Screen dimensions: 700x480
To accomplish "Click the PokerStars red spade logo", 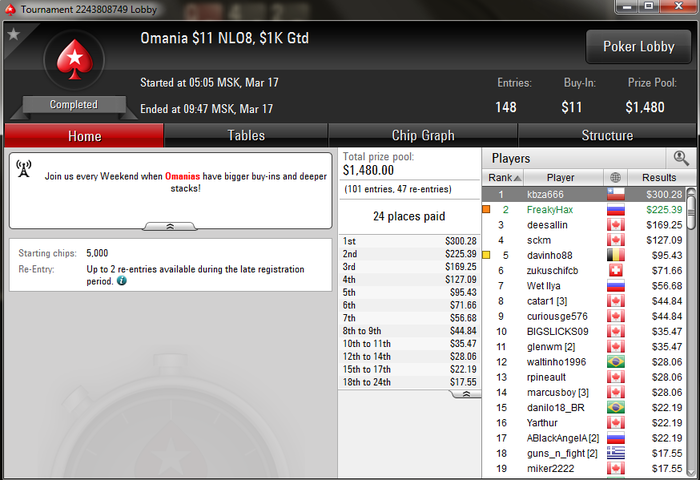I will click(x=75, y=60).
